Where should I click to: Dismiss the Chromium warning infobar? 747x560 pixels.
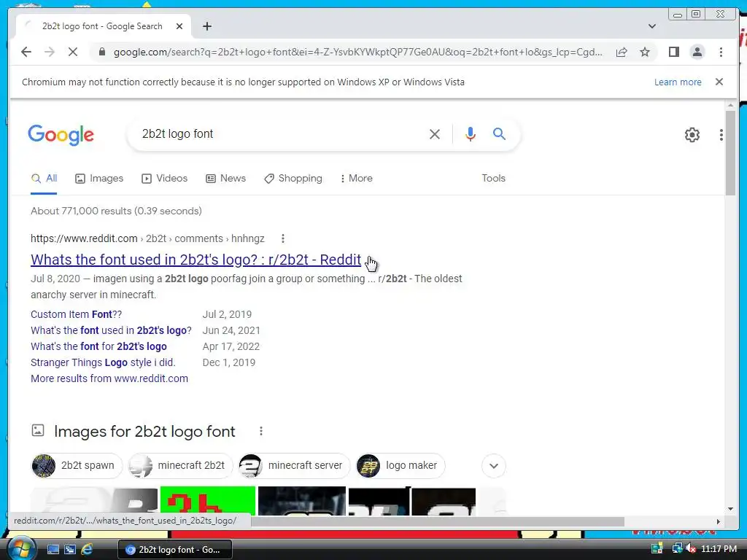(x=719, y=82)
